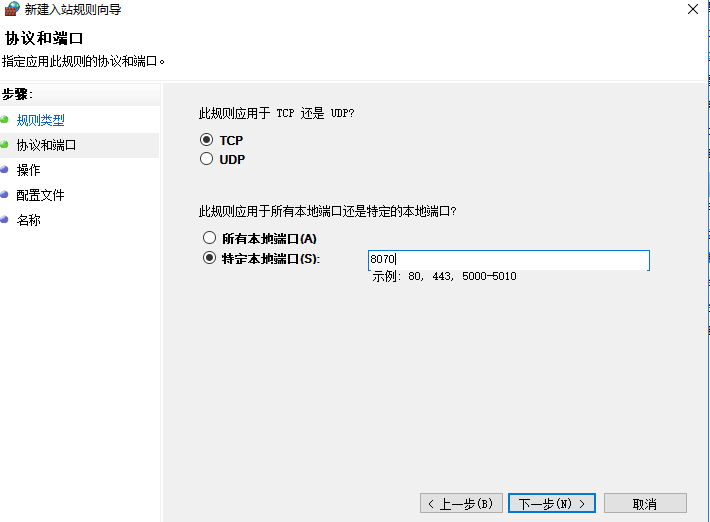Proceed with 下一步(N) button

point(552,503)
